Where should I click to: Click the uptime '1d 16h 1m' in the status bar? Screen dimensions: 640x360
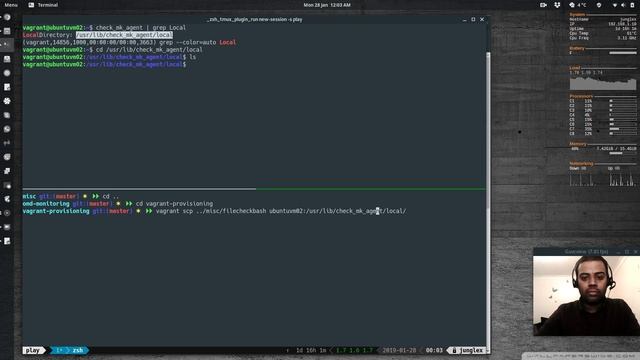pos(311,350)
